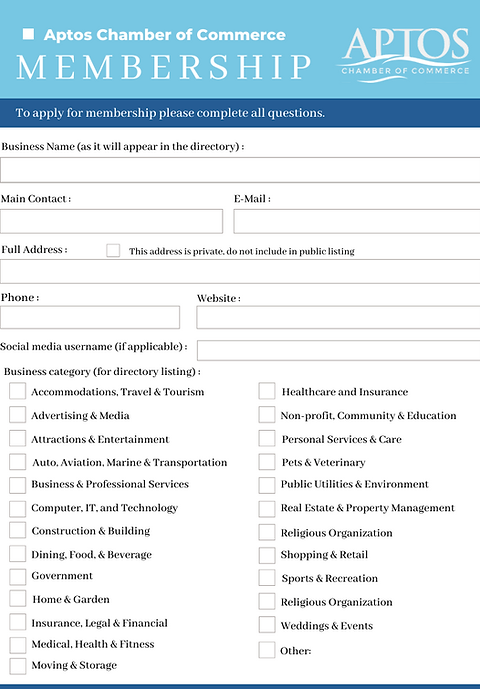This screenshot has height=689, width=480.
Task: Focus the Website input field
Action: (338, 317)
